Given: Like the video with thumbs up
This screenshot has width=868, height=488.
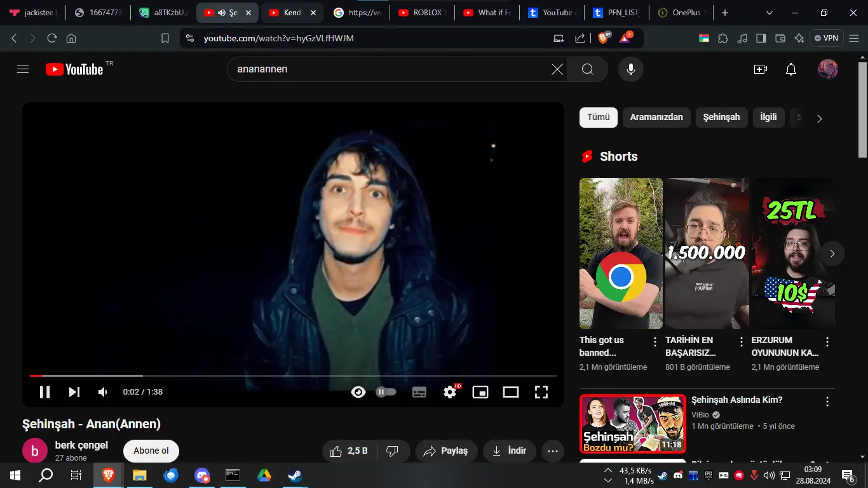Looking at the screenshot, I should coord(349,451).
